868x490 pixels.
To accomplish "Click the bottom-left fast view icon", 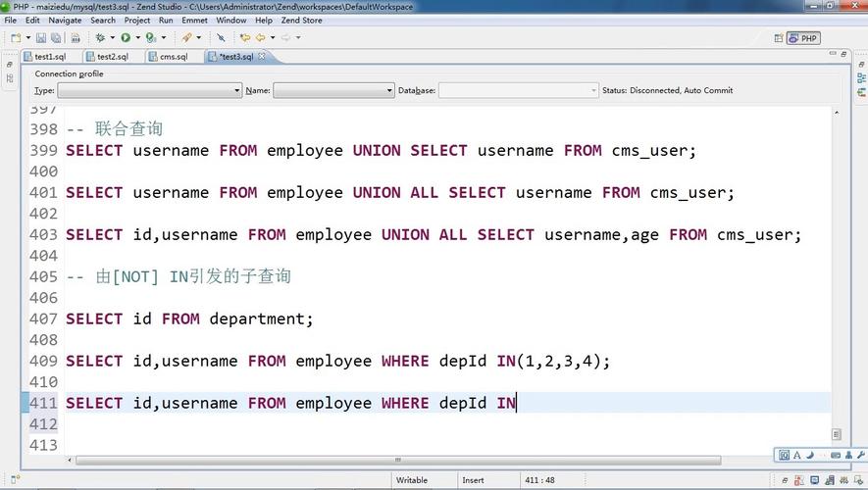I will click(x=15, y=479).
